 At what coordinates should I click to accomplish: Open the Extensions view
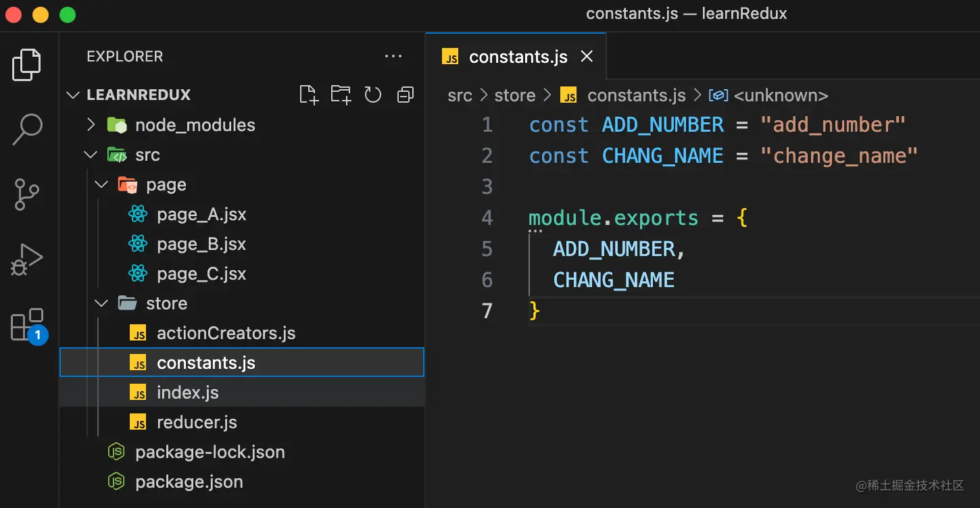[27, 324]
